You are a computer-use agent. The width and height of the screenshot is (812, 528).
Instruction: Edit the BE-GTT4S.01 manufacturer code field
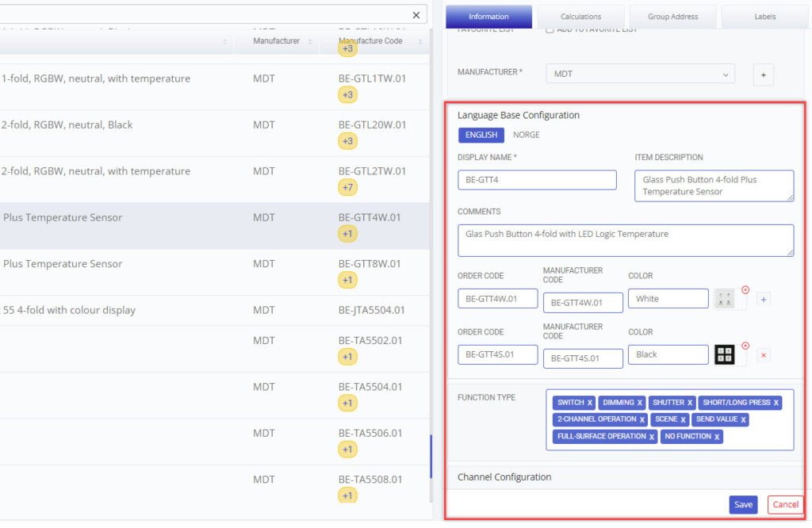(583, 358)
